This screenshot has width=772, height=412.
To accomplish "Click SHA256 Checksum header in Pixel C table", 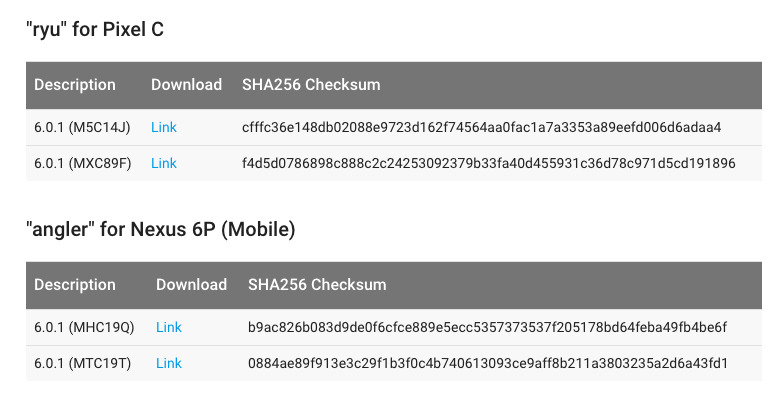I will (x=311, y=85).
